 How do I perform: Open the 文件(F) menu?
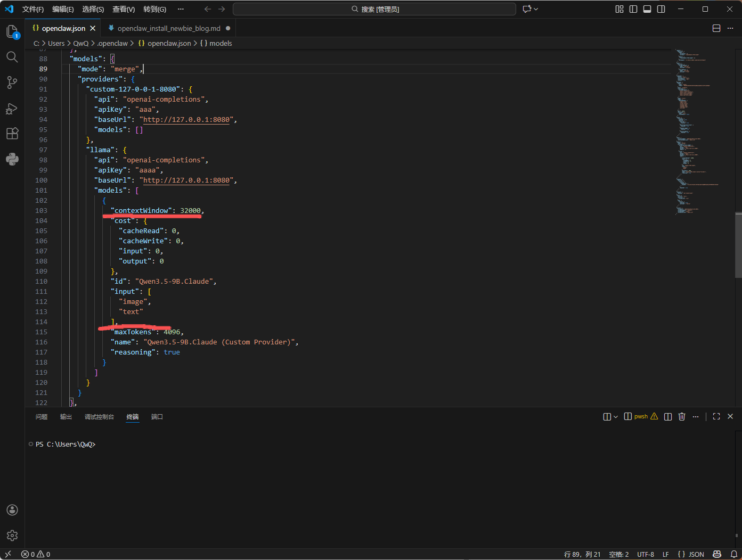pos(32,9)
